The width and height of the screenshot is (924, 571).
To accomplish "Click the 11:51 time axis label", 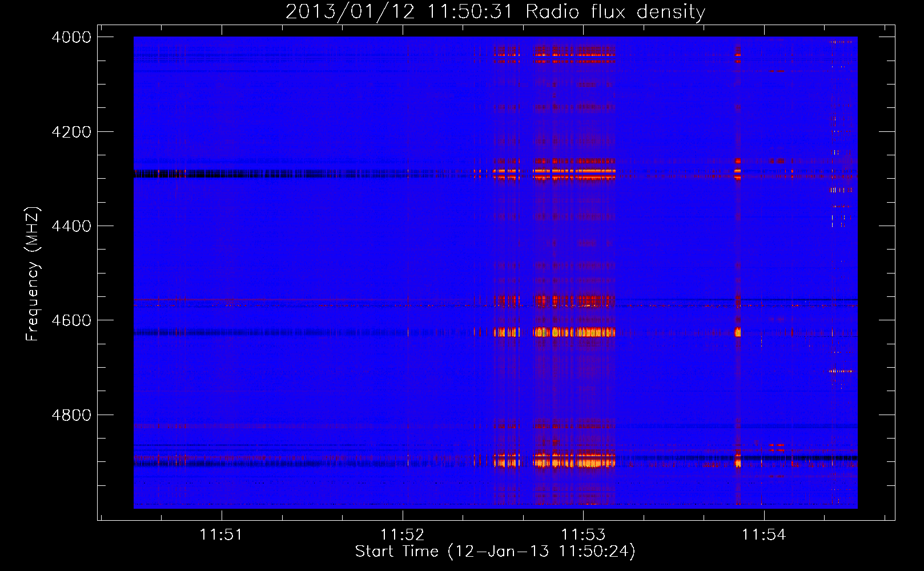I will point(221,535).
